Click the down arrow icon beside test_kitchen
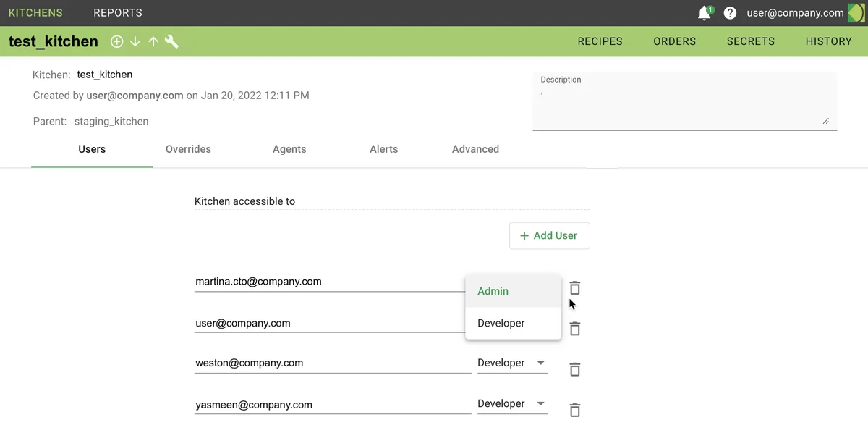 point(135,42)
